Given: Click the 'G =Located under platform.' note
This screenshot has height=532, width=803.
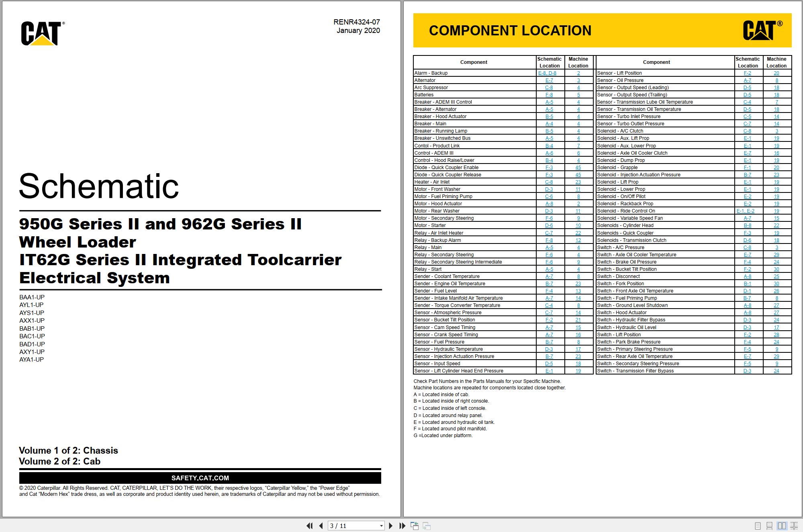Looking at the screenshot, I should (x=443, y=436).
